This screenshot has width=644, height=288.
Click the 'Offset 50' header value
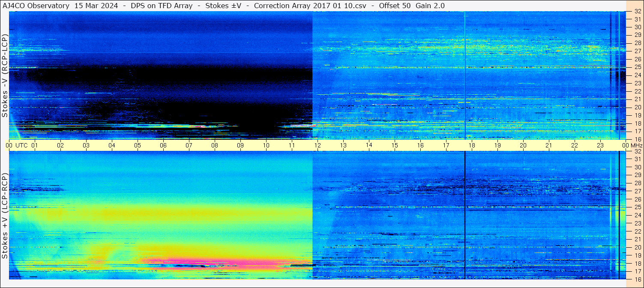396,6
